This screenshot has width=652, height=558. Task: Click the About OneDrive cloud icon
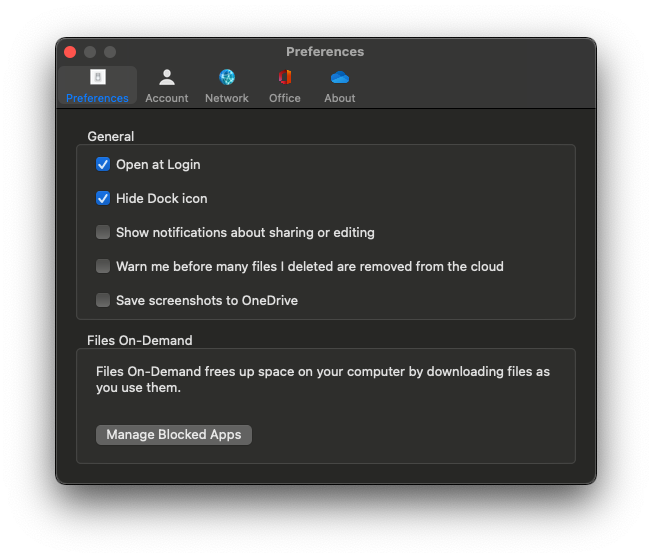pyautogui.click(x=340, y=78)
